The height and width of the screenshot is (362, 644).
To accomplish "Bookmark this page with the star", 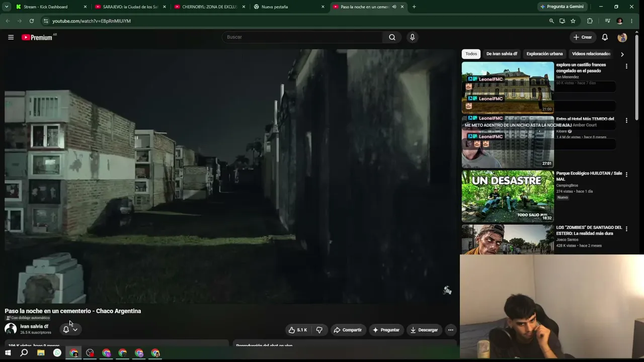I will (573, 21).
